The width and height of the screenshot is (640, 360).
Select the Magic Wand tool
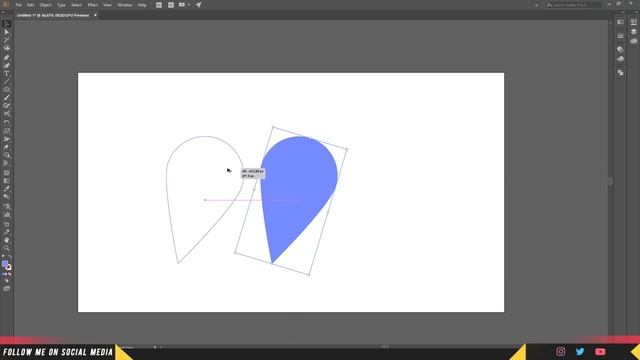click(x=7, y=40)
